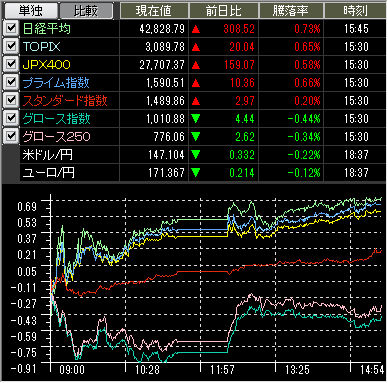
Task: Click the 前日比 column header
Action: pos(223,11)
